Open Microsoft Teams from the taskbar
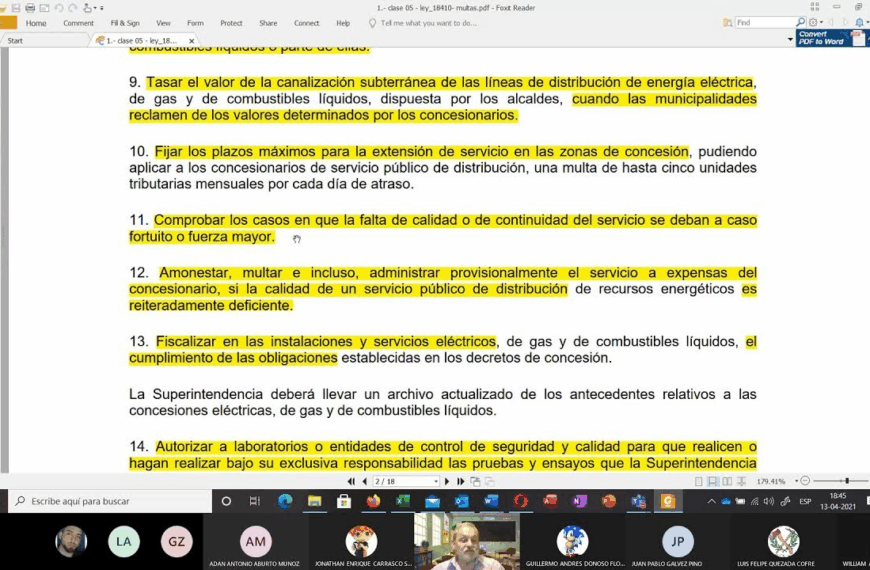 pyautogui.click(x=638, y=501)
